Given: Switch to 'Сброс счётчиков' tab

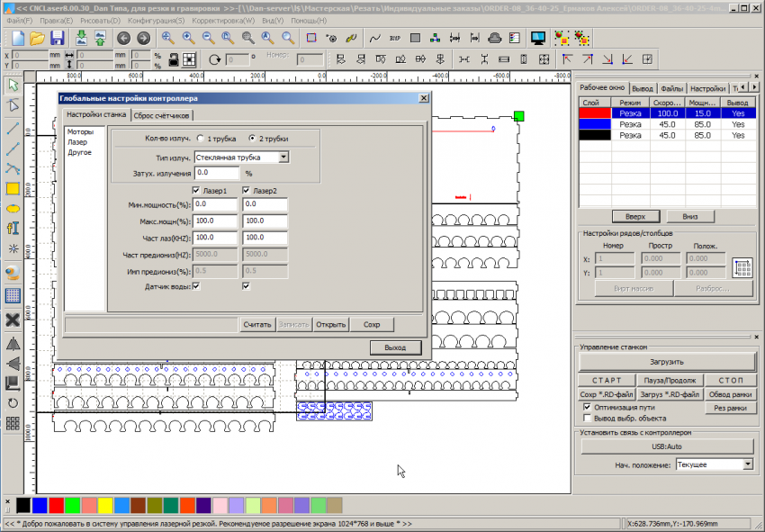Looking at the screenshot, I should [162, 115].
